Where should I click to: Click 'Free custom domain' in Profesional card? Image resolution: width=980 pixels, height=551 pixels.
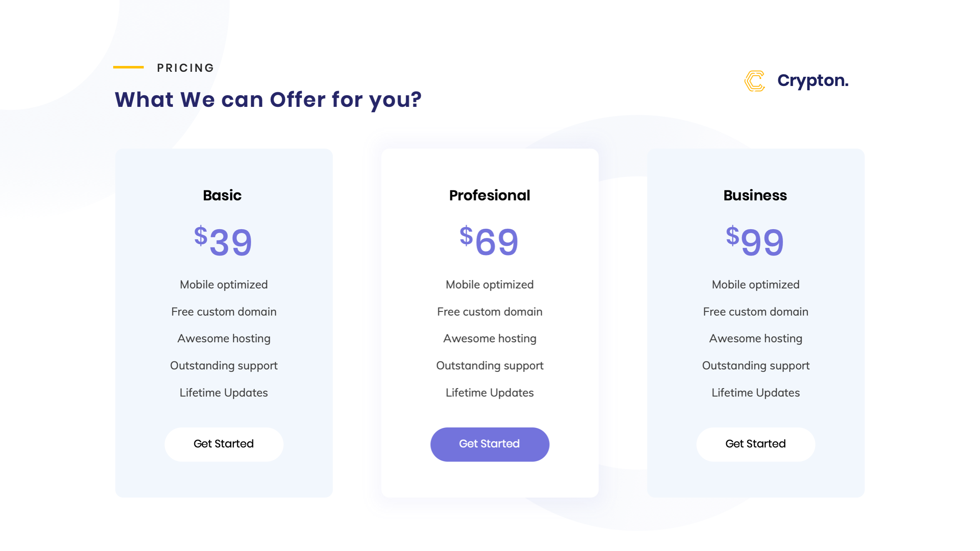point(490,312)
